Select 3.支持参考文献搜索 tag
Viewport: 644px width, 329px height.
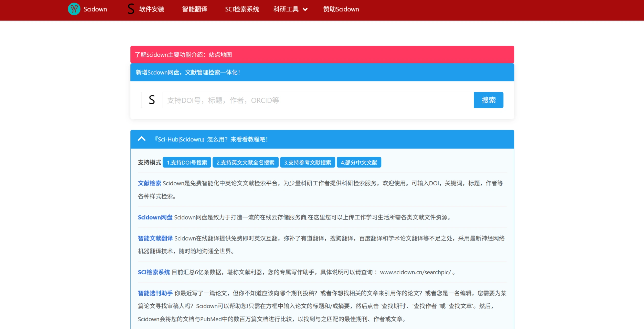tap(308, 162)
